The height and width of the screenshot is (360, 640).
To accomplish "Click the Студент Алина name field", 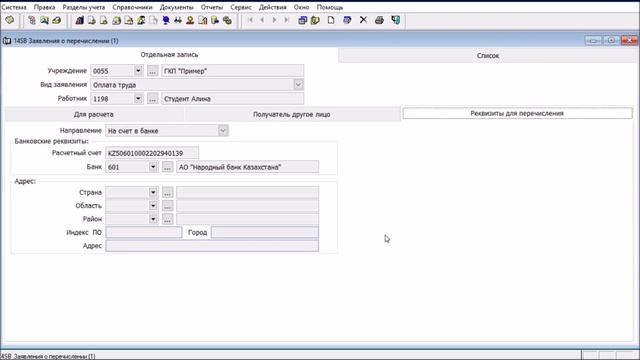I will pos(232,98).
